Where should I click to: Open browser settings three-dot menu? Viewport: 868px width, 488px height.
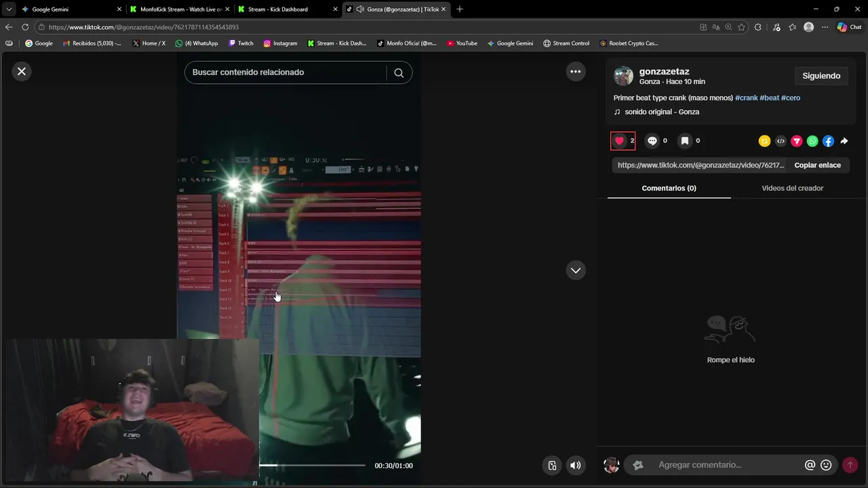pyautogui.click(x=825, y=27)
